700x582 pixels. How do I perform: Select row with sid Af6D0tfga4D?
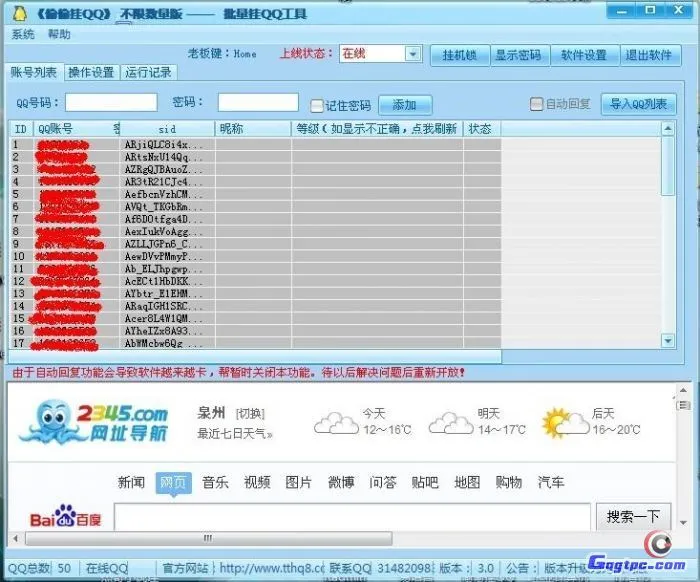tap(255, 219)
